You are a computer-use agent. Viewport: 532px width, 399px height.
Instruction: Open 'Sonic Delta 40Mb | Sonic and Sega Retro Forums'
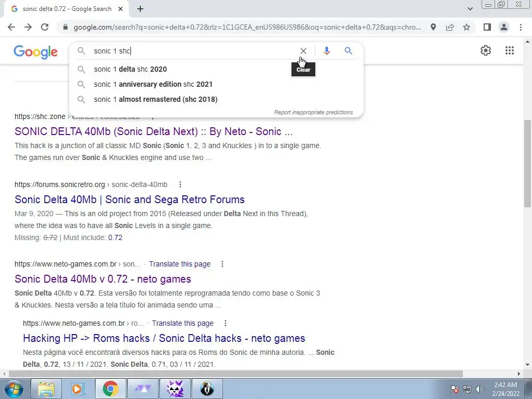click(129, 199)
